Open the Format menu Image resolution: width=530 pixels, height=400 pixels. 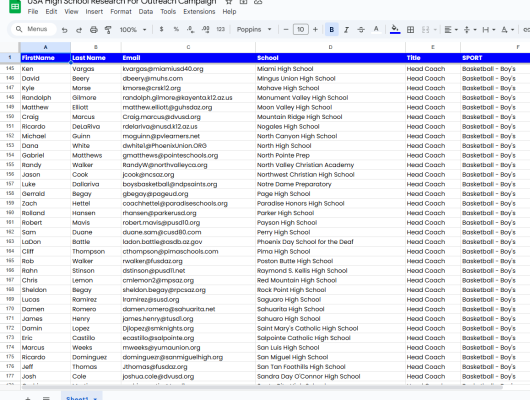coord(121,11)
